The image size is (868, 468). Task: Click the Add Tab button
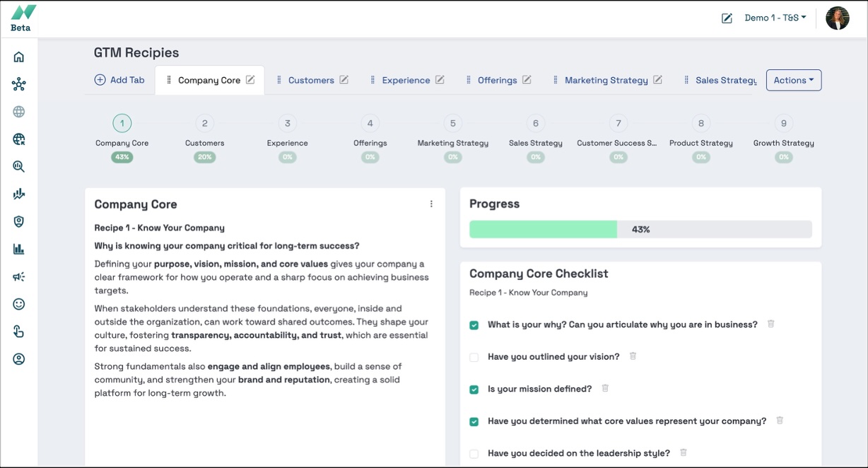tap(119, 80)
